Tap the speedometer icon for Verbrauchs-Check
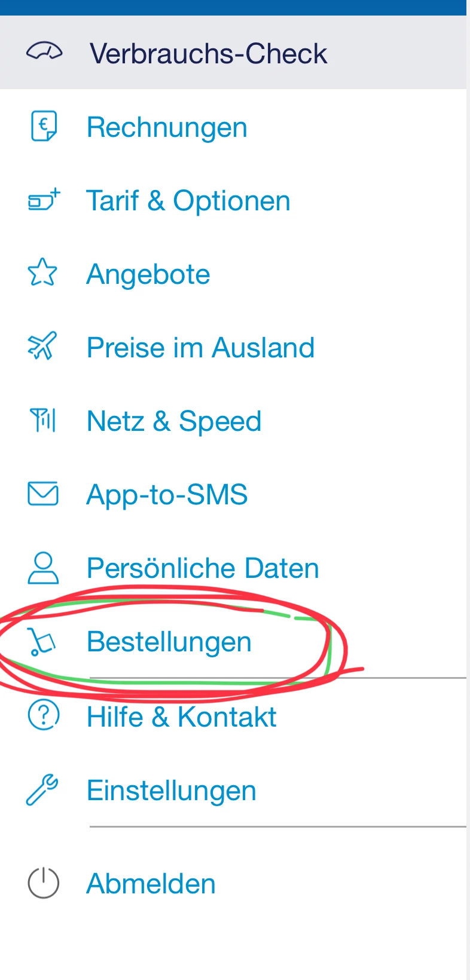Viewport: 470px width, 980px height. pyautogui.click(x=44, y=53)
